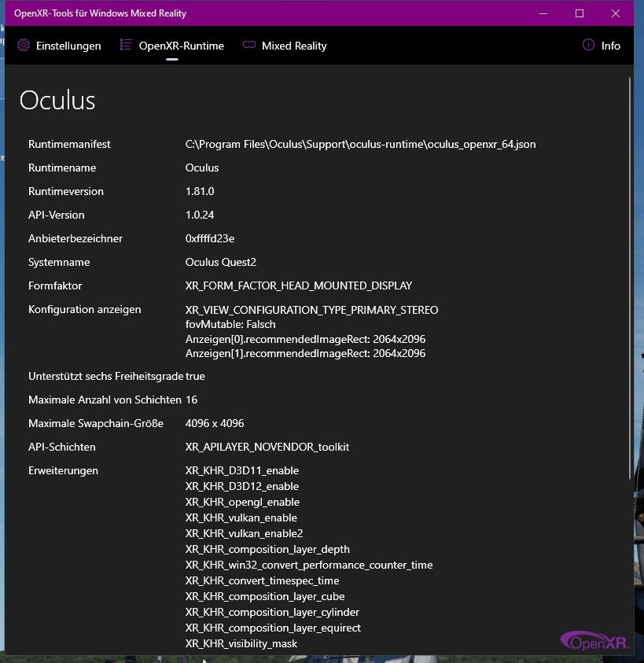Screen dimensions: 644x663
Task: Select XR_FORM_FACTOR_HEAD_MOUNTED_DISPLAY value
Action: [299, 286]
